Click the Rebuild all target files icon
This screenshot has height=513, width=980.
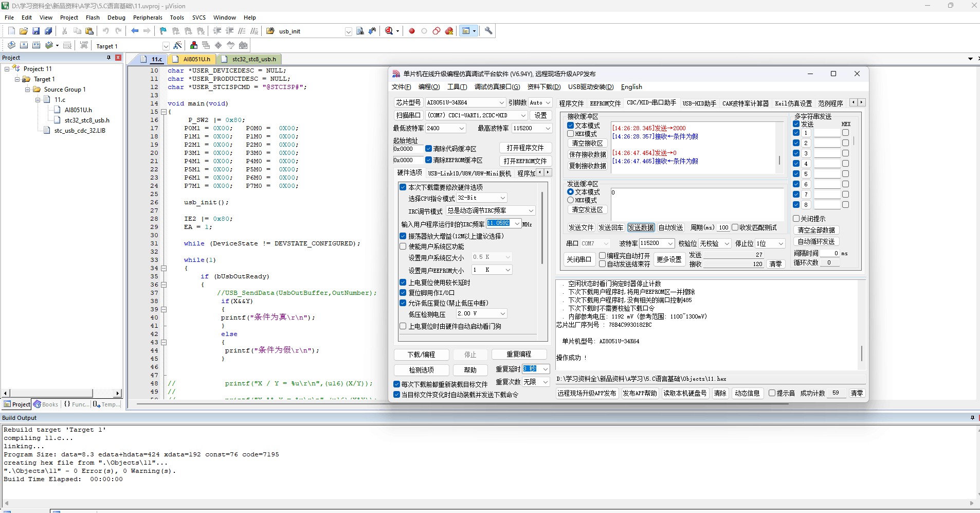tap(36, 45)
